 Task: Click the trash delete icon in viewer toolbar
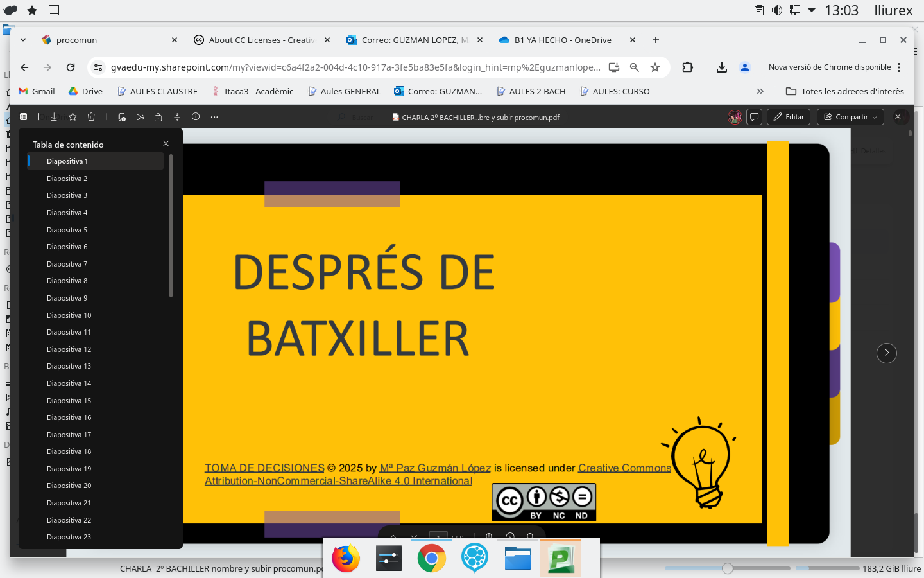click(91, 117)
